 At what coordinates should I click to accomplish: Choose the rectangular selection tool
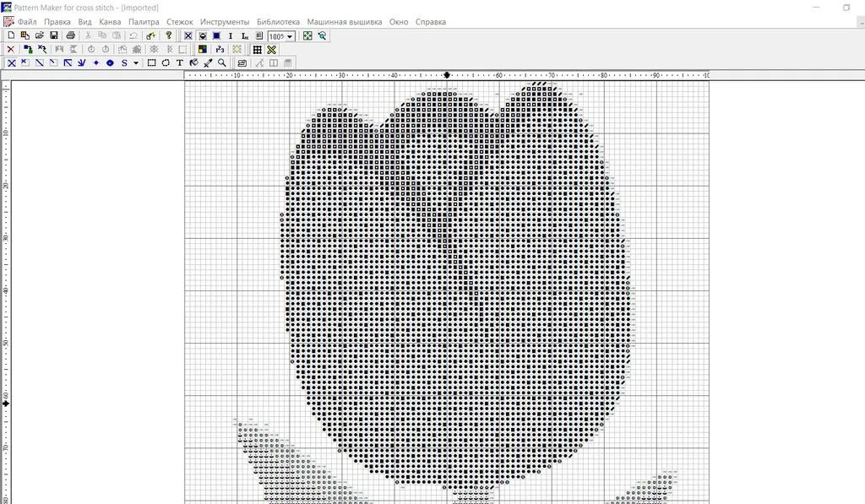[x=151, y=63]
